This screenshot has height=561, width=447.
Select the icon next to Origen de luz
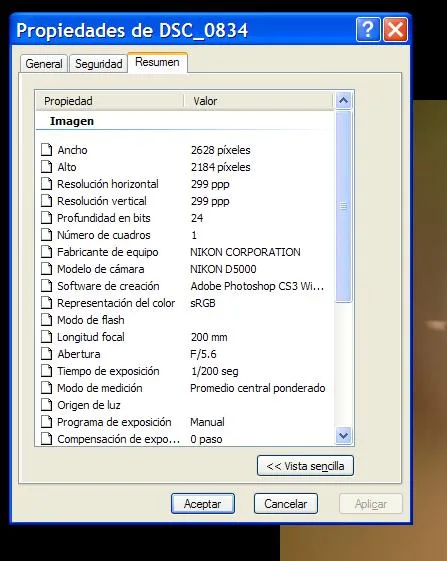(46, 405)
